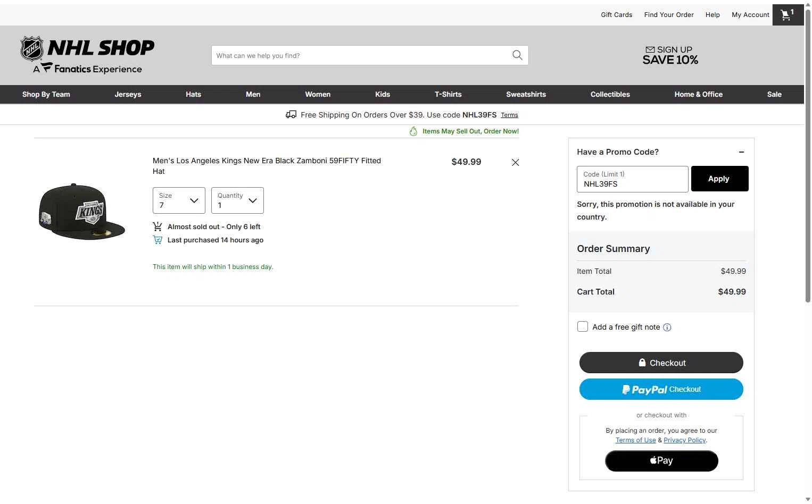Screen dimensions: 812x504
Task: Open the Men menu
Action: click(x=253, y=95)
